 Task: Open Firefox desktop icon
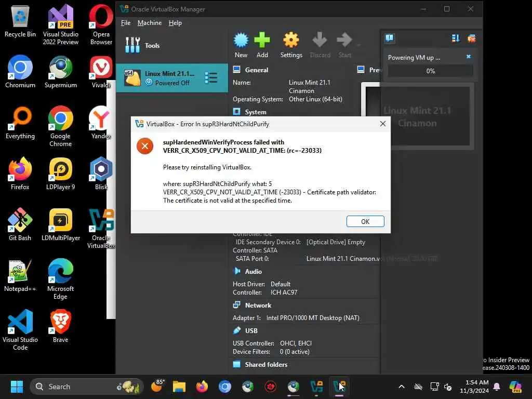click(20, 174)
